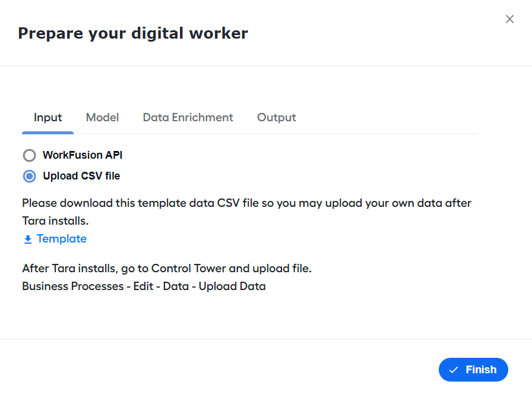Click the checkmark icon inside Finish button
The height and width of the screenshot is (400, 532).
(x=454, y=370)
